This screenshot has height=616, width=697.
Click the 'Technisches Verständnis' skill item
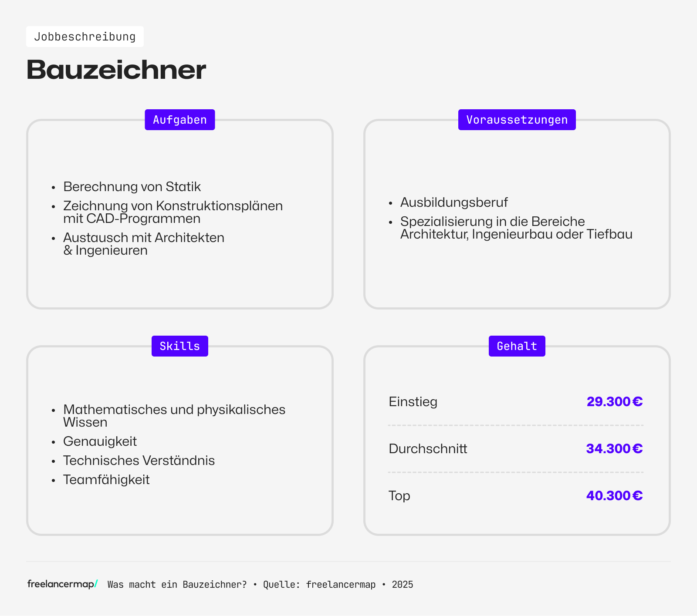pyautogui.click(x=139, y=461)
